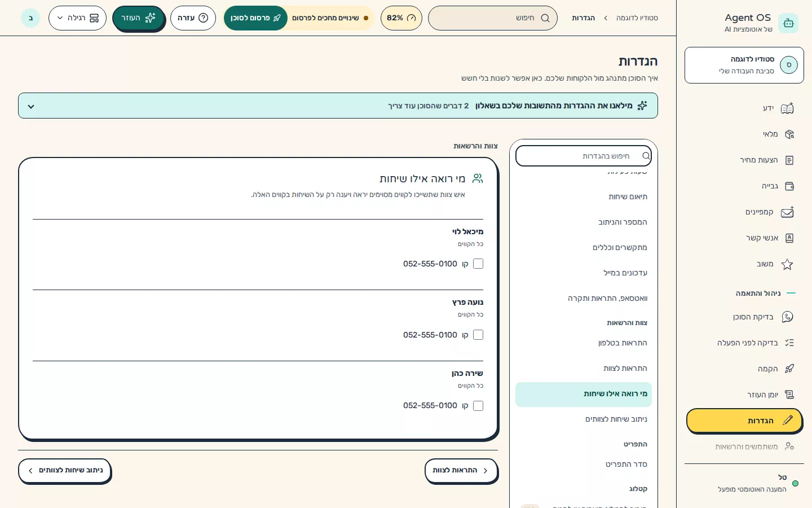This screenshot has height=508, width=812.
Task: Click the חיפוש בהגדרה search field
Action: [x=584, y=156]
